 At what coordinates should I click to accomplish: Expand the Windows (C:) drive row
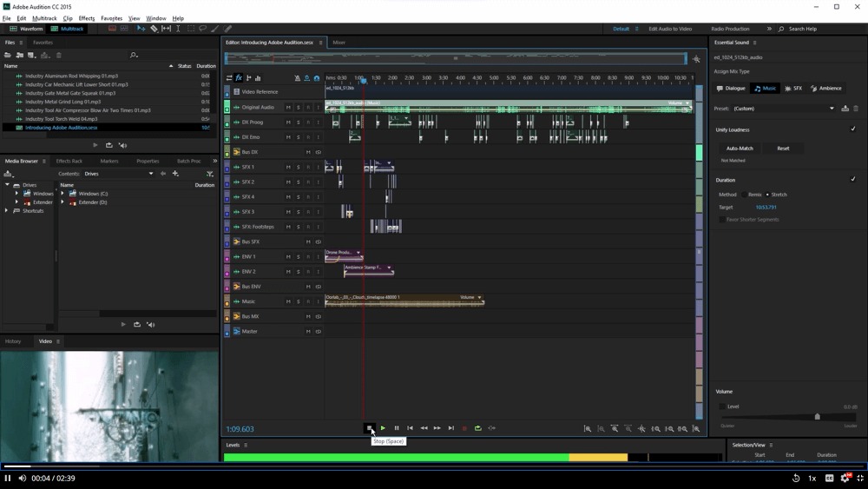[62, 194]
